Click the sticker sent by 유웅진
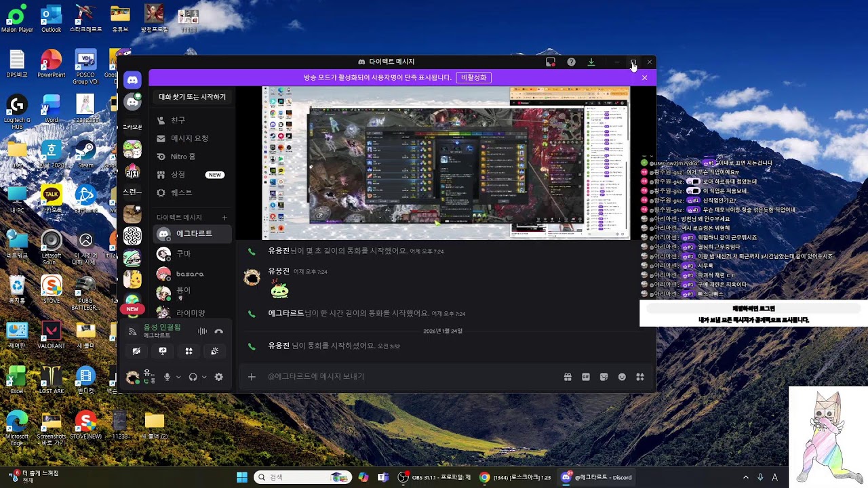Viewport: 868px width, 488px height. (x=279, y=289)
